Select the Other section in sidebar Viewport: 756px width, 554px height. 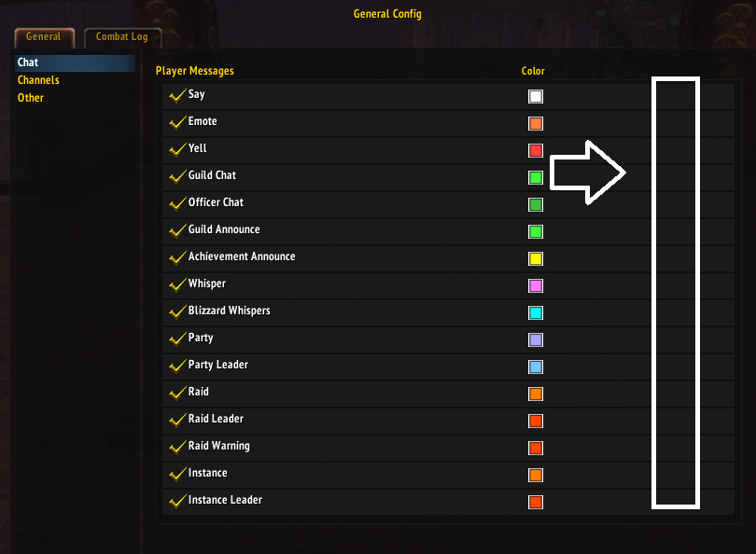[31, 97]
